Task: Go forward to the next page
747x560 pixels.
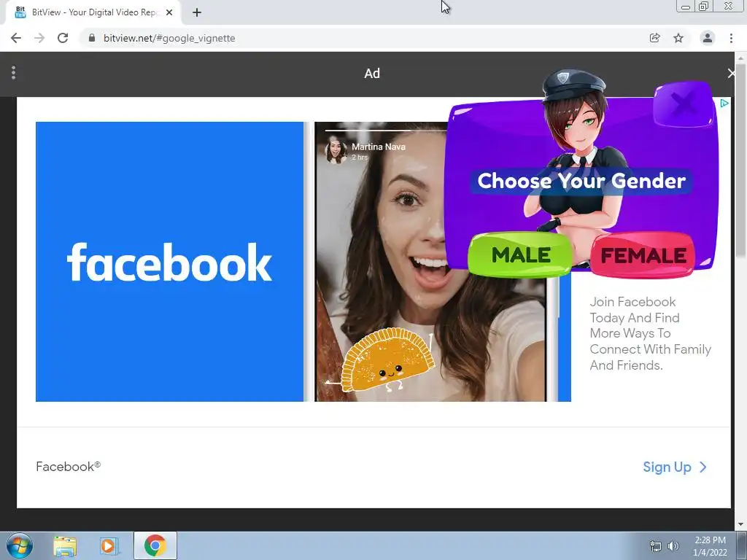Action: [39, 38]
